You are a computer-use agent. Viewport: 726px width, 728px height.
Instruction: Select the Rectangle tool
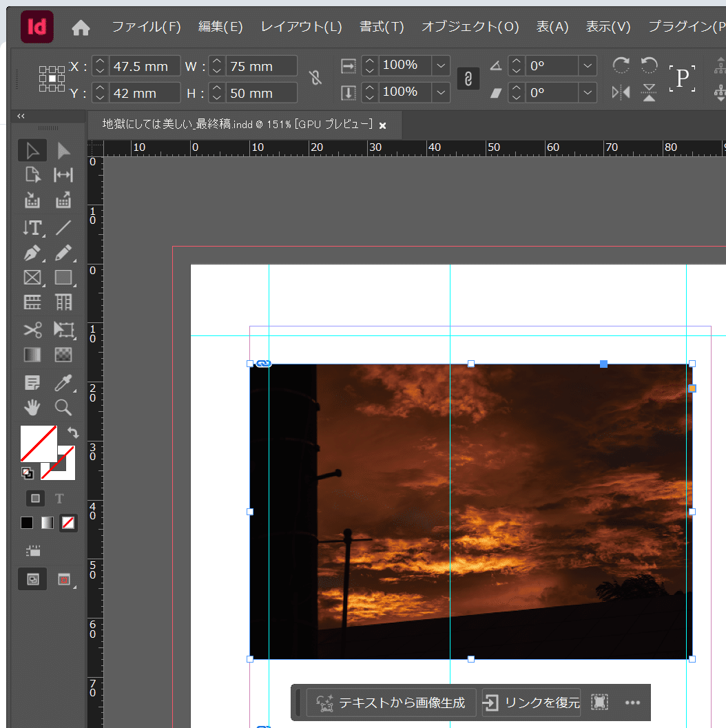(63, 278)
